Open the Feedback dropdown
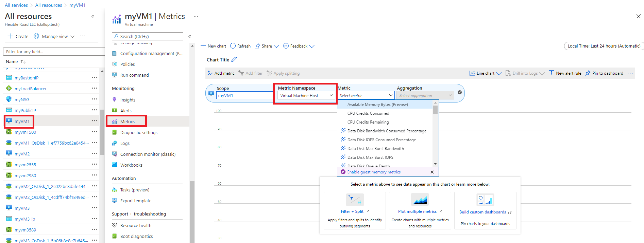This screenshot has width=644, height=243. pyautogui.click(x=299, y=46)
